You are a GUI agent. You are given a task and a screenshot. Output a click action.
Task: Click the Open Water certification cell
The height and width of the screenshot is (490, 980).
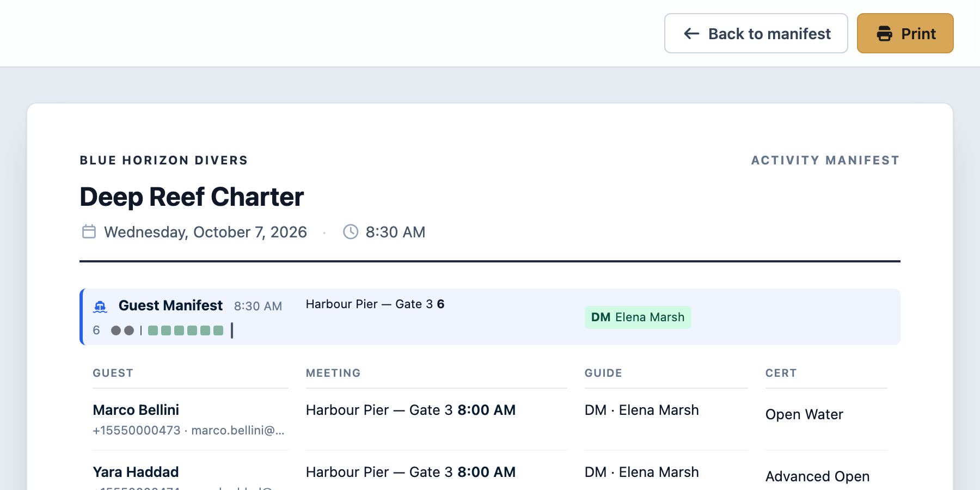coord(804,414)
